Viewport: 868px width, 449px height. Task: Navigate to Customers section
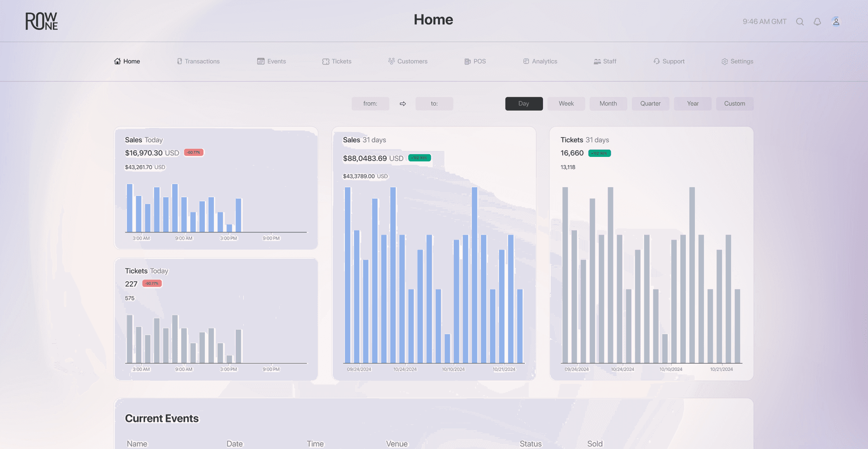[x=407, y=61]
